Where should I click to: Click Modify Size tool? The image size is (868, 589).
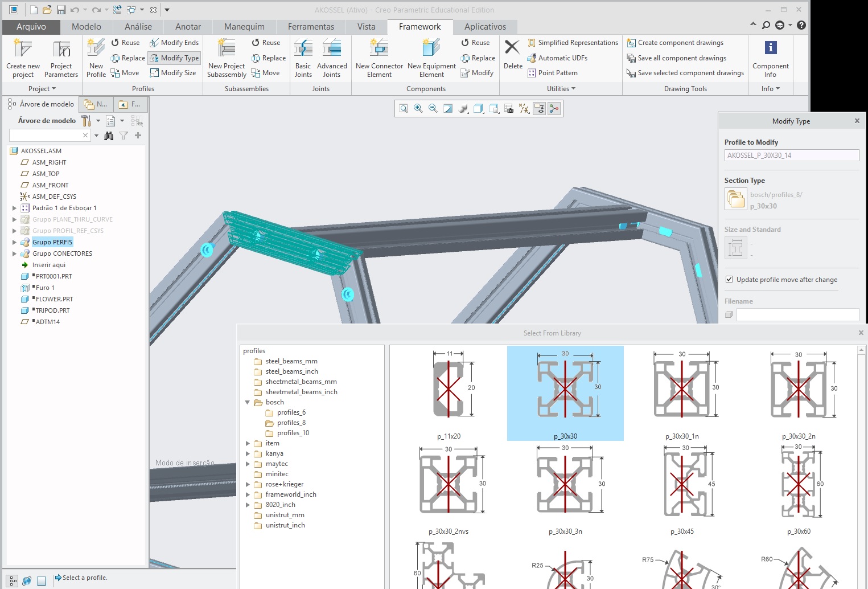click(x=173, y=73)
